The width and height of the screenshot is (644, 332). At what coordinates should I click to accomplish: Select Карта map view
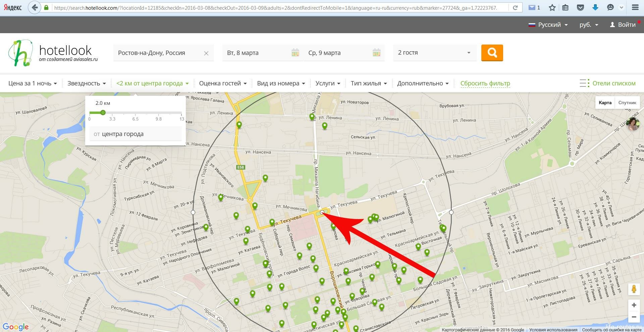pos(605,103)
